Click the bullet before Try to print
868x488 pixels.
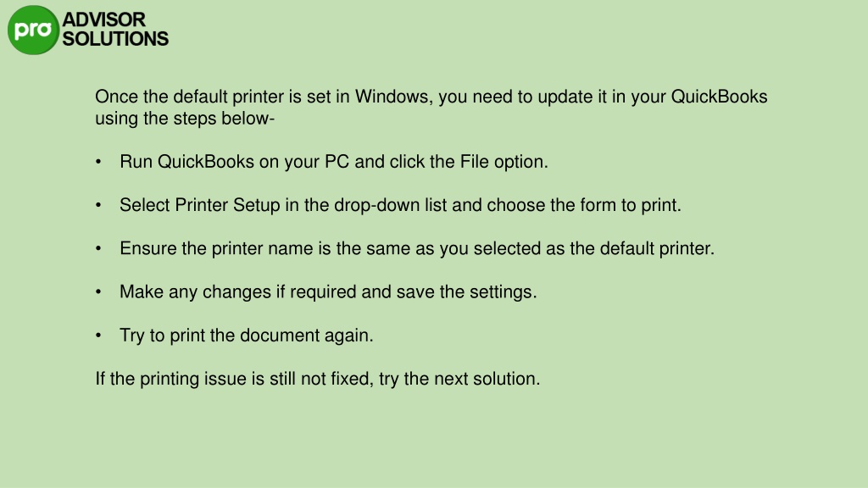(98, 335)
